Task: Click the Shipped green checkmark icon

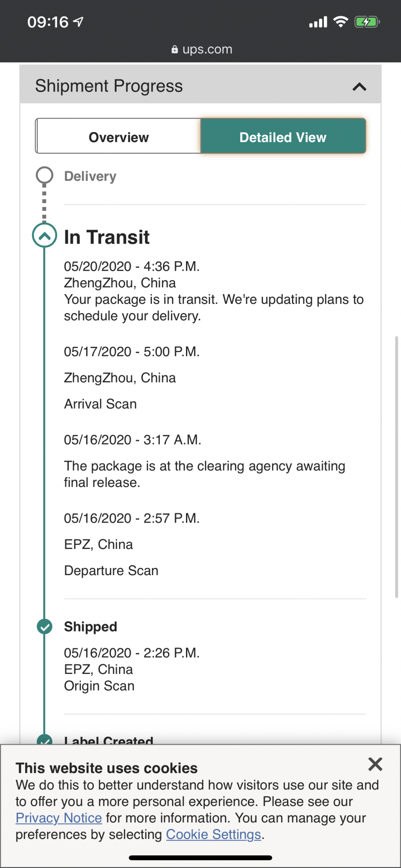Action: click(x=44, y=627)
